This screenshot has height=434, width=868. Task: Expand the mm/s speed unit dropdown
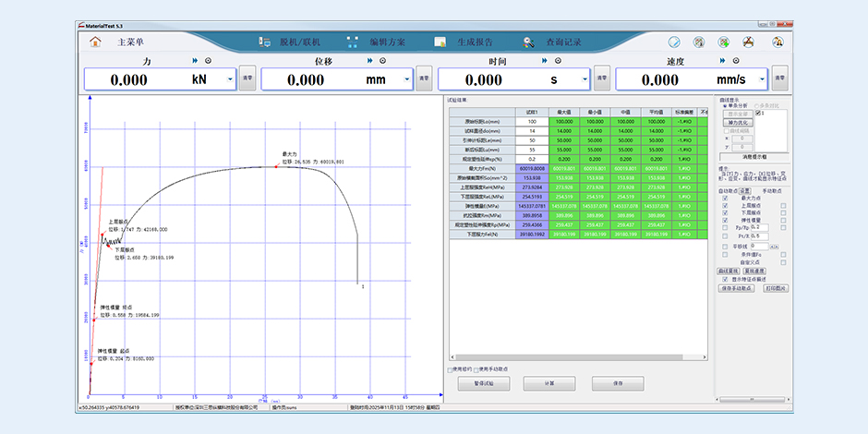(762, 79)
